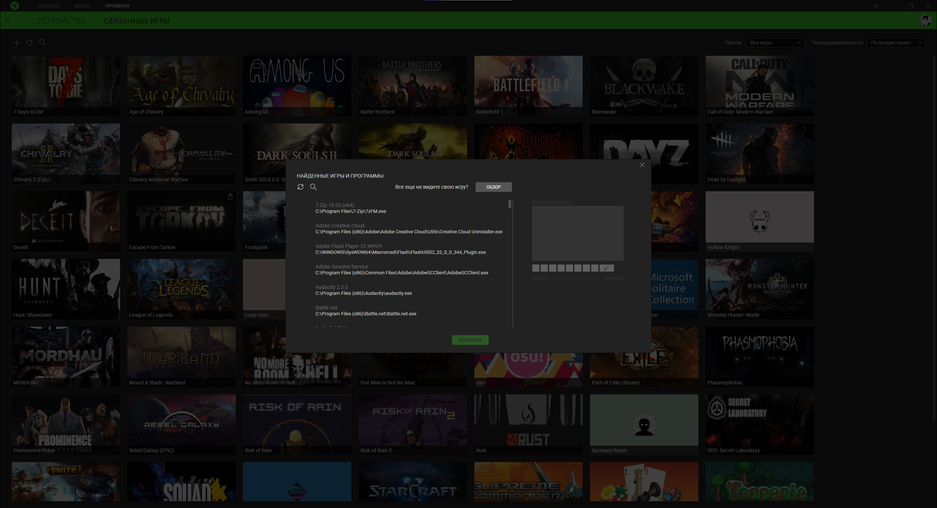Open the Blackwake game tile

pyautogui.click(x=644, y=85)
